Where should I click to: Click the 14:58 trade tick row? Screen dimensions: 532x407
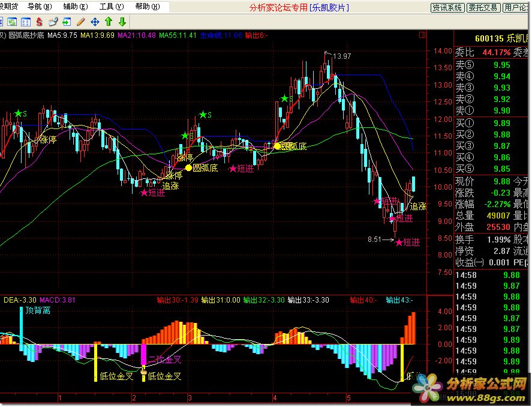click(x=492, y=275)
